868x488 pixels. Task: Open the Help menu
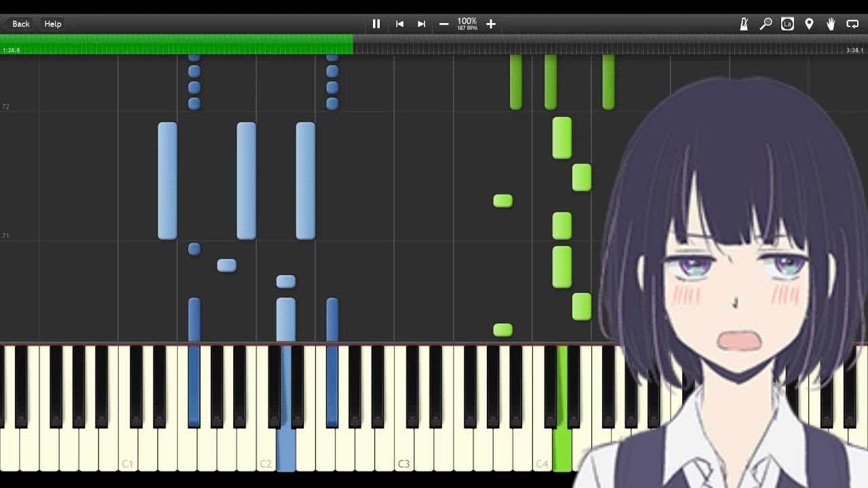pyautogui.click(x=53, y=24)
